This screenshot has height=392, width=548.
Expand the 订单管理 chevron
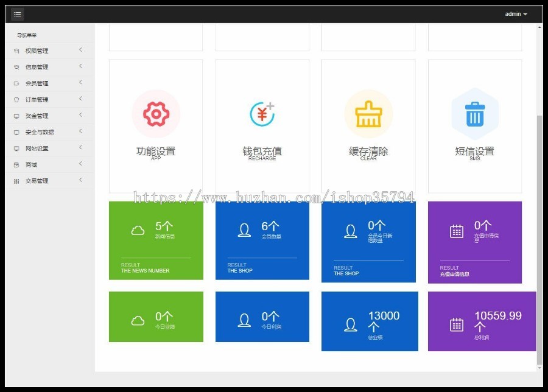(81, 99)
